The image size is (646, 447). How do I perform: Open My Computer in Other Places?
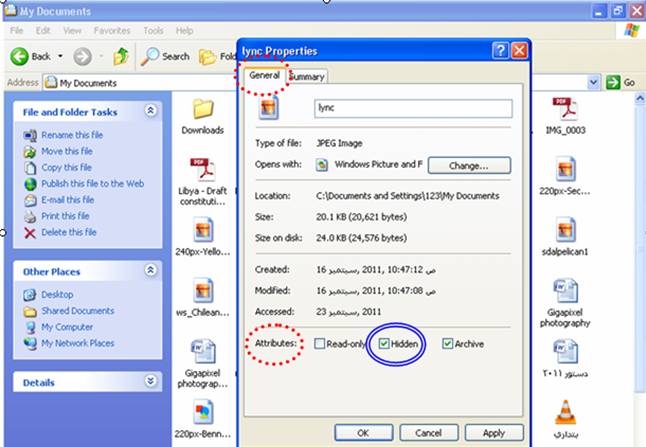point(67,327)
